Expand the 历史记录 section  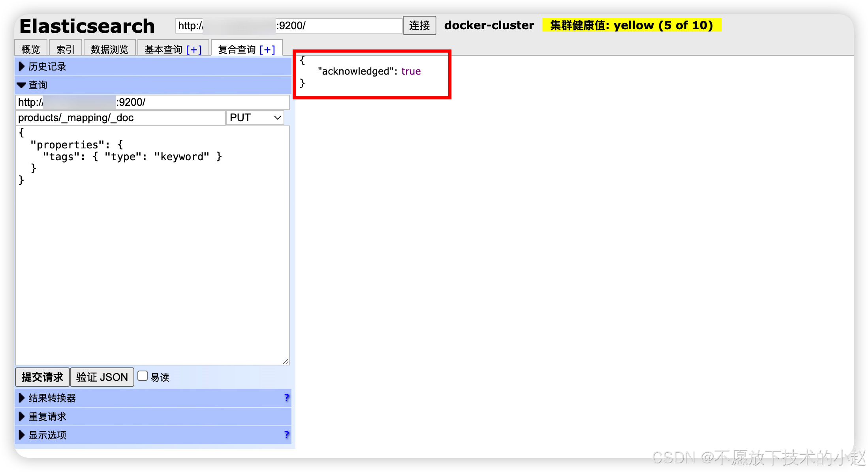[x=47, y=66]
